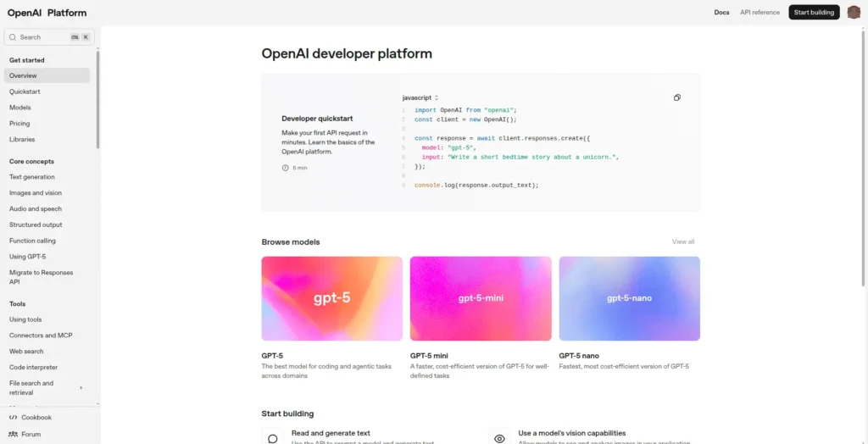Click Use a model's vision capabilities card

[572, 434]
